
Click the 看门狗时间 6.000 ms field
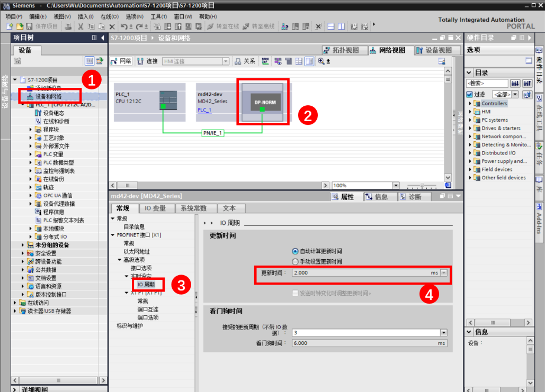pos(369,343)
